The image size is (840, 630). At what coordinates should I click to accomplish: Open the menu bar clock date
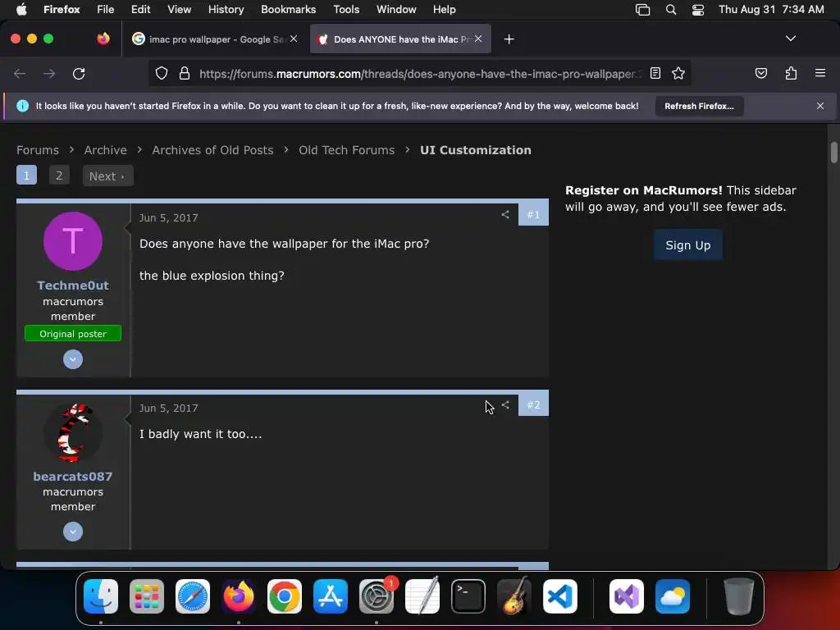771,9
